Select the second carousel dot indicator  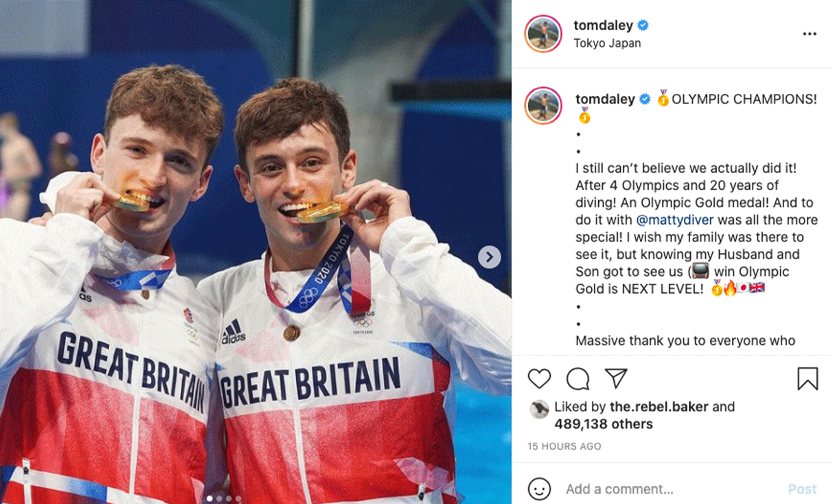tap(219, 498)
